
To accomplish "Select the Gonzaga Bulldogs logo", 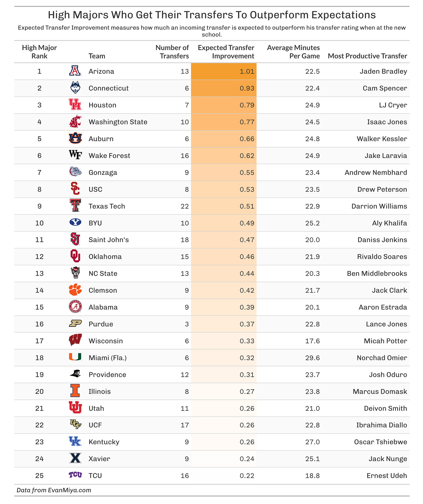I will [75, 172].
